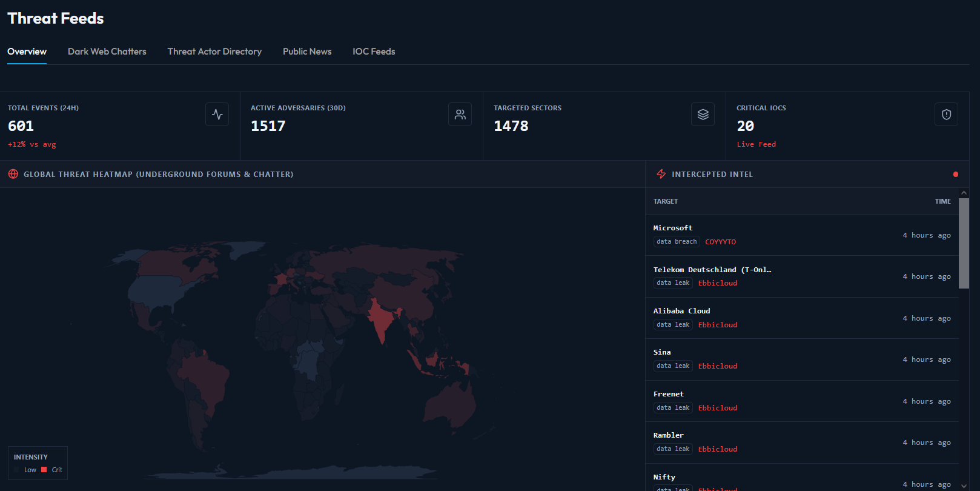Image resolution: width=980 pixels, height=491 pixels.
Task: Click data leak tag under Telekom Deutschland
Action: point(673,283)
